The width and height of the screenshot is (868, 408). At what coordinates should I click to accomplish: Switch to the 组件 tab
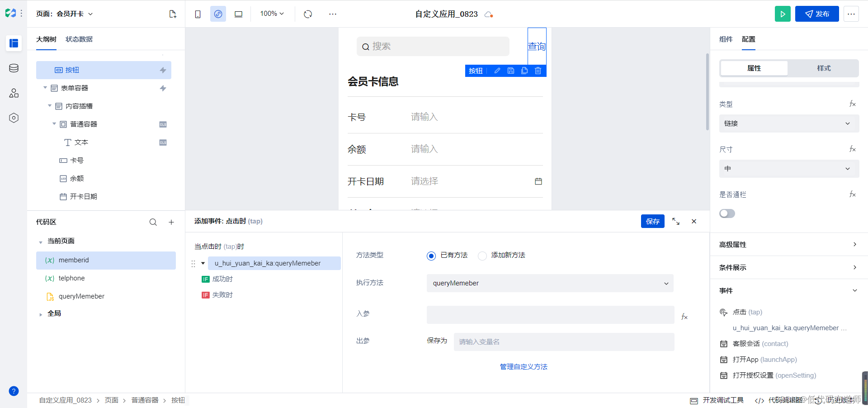click(x=726, y=39)
